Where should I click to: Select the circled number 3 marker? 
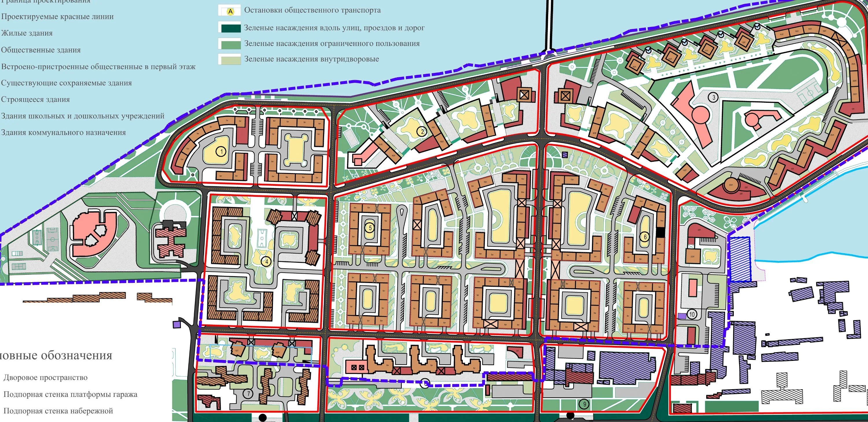pyautogui.click(x=713, y=98)
